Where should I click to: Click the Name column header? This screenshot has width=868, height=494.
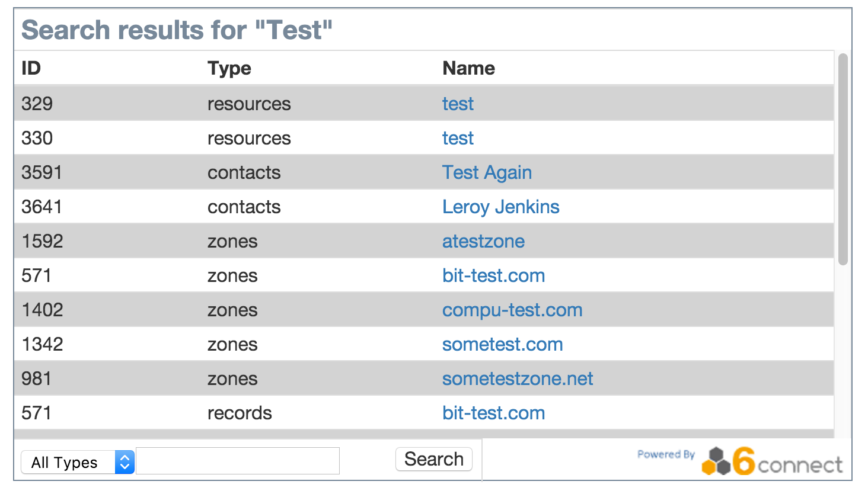pos(468,68)
